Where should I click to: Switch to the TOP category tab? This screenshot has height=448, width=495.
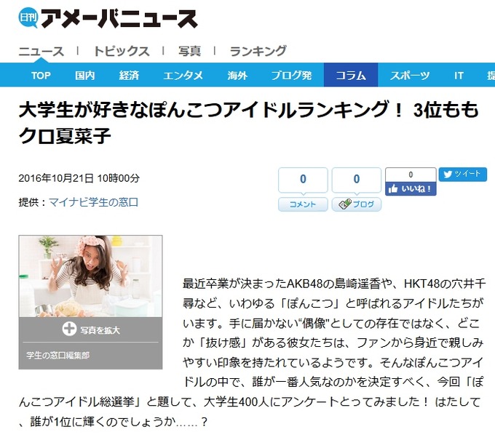(x=41, y=76)
